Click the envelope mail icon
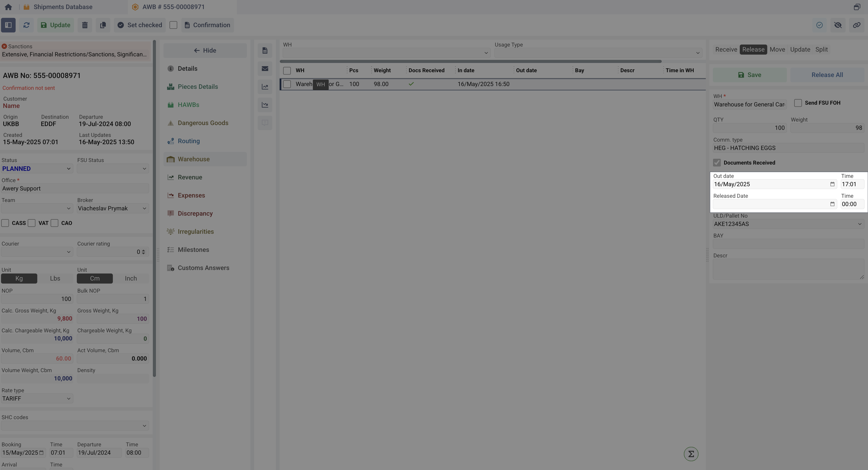This screenshot has height=470, width=868. tap(265, 69)
